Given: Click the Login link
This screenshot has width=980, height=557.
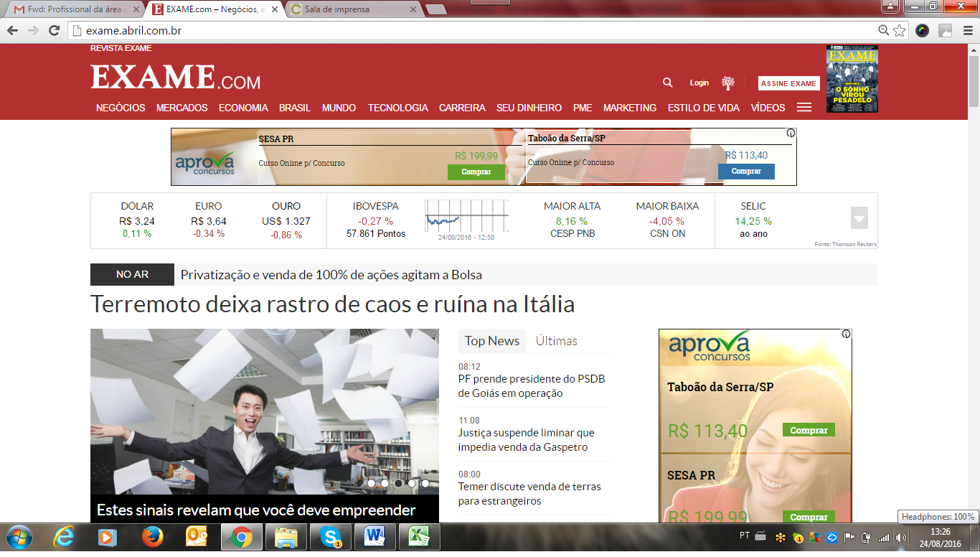Looking at the screenshot, I should click(x=699, y=83).
